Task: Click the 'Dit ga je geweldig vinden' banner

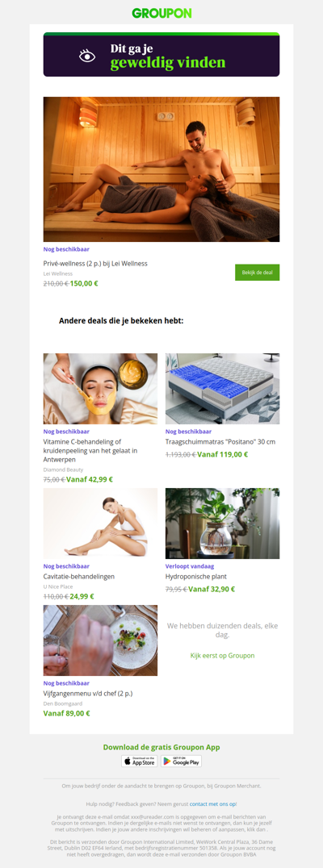Action: pos(161,54)
